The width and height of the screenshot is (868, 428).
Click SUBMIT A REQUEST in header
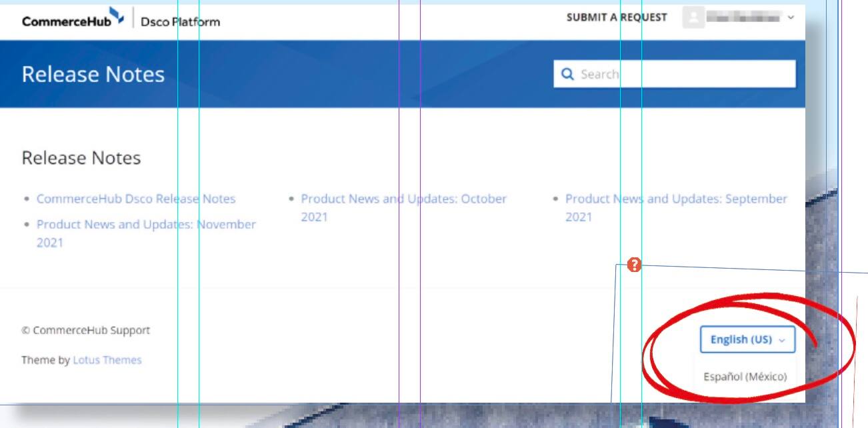point(617,18)
